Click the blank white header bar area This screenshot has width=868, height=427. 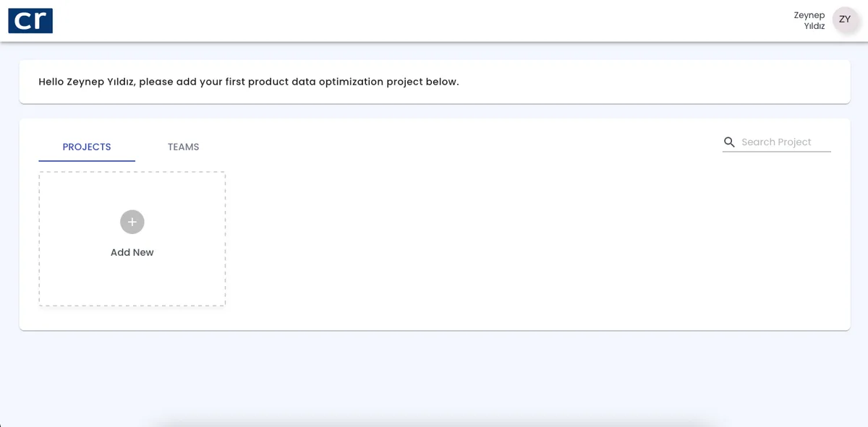(x=420, y=20)
